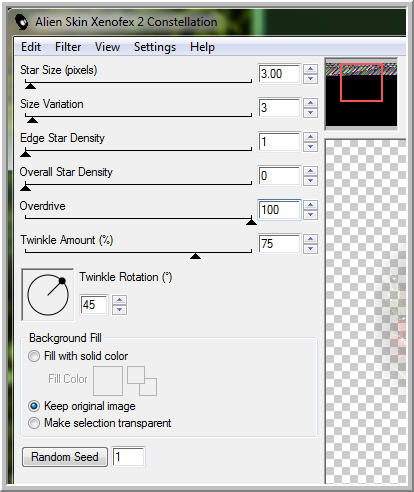Click the Twinkle Amount slider handle
414x492 pixels.
click(195, 256)
